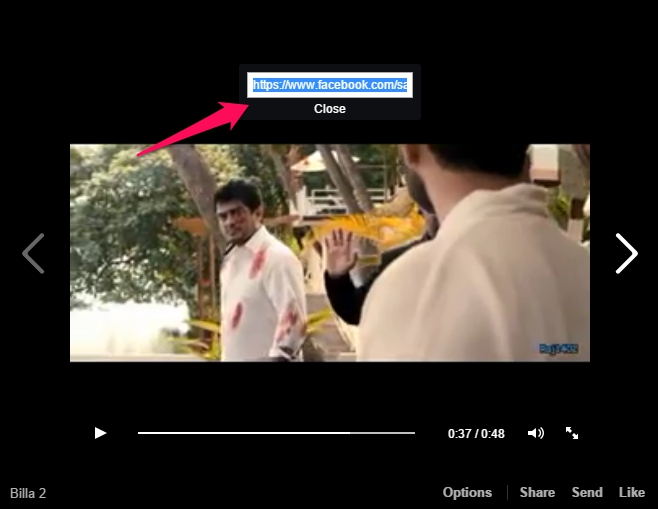This screenshot has width=658, height=509.
Task: Like the Billa 2 video
Action: click(x=632, y=492)
